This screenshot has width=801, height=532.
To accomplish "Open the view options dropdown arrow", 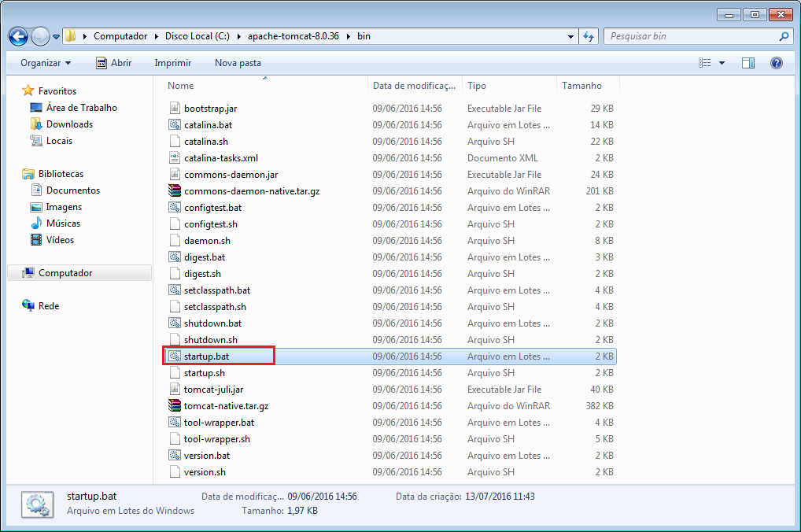I will [722, 63].
